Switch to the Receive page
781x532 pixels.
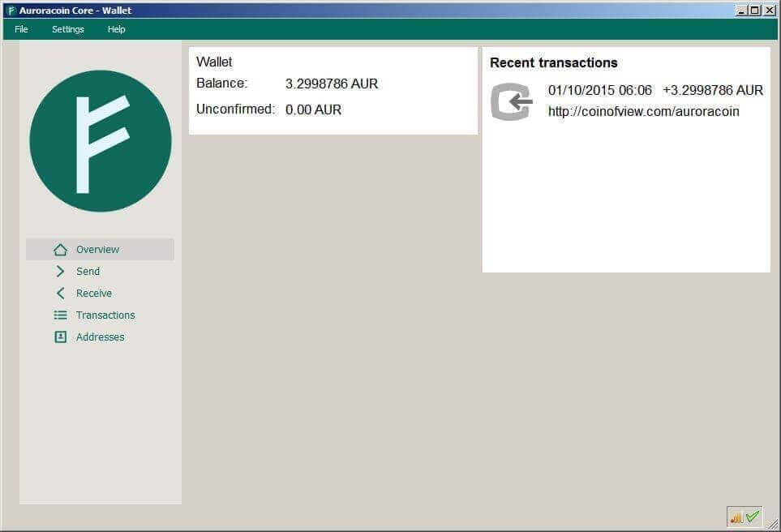[x=100, y=294]
